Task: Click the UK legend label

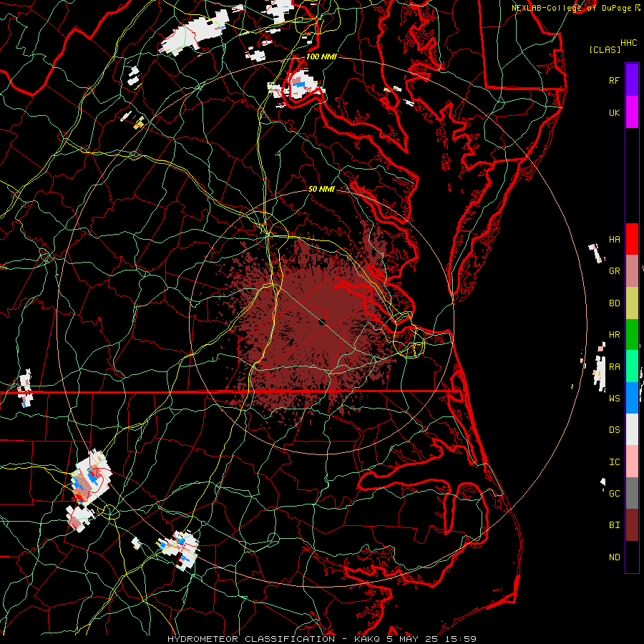Action: 615,112
